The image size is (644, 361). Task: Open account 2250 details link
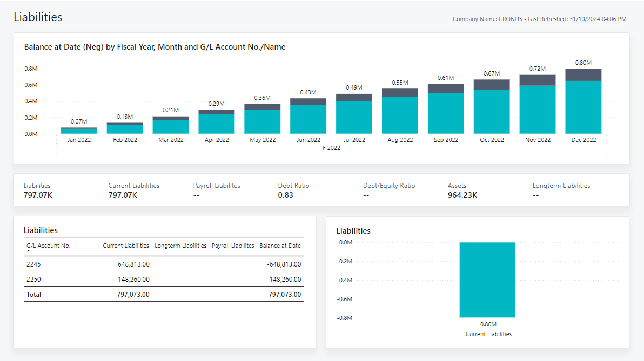pos(32,279)
